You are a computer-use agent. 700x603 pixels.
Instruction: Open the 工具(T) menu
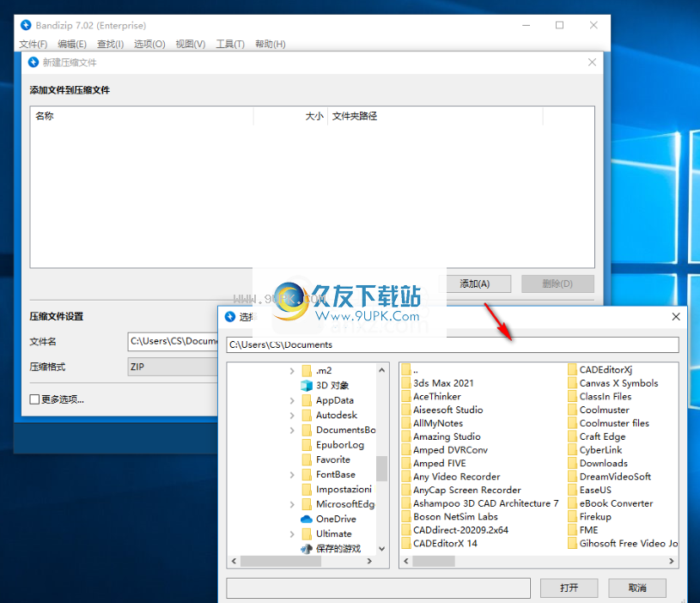pyautogui.click(x=230, y=44)
